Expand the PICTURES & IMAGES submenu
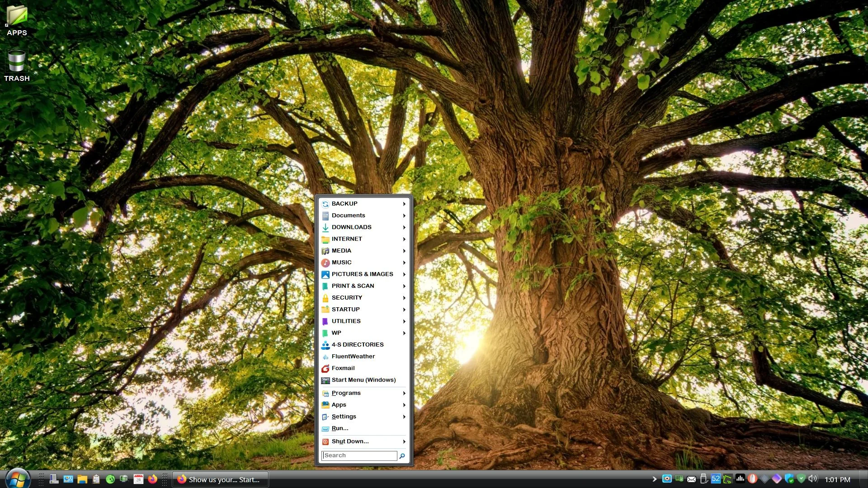868x488 pixels. point(364,274)
